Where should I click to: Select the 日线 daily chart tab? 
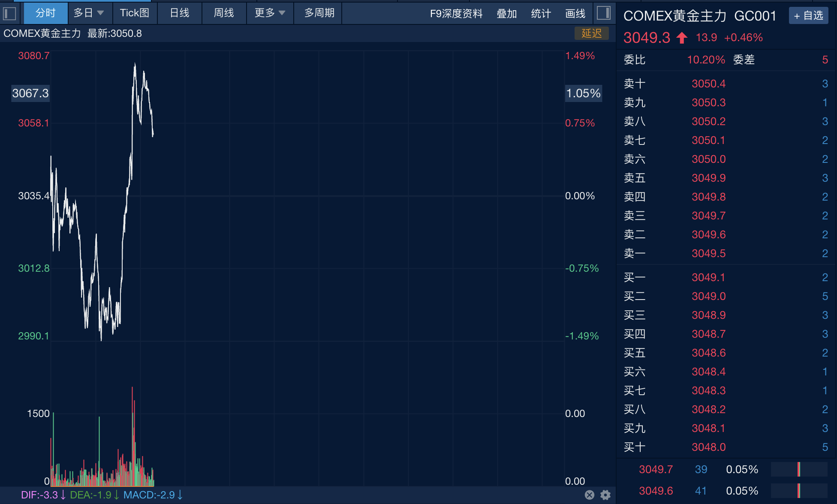coord(180,13)
